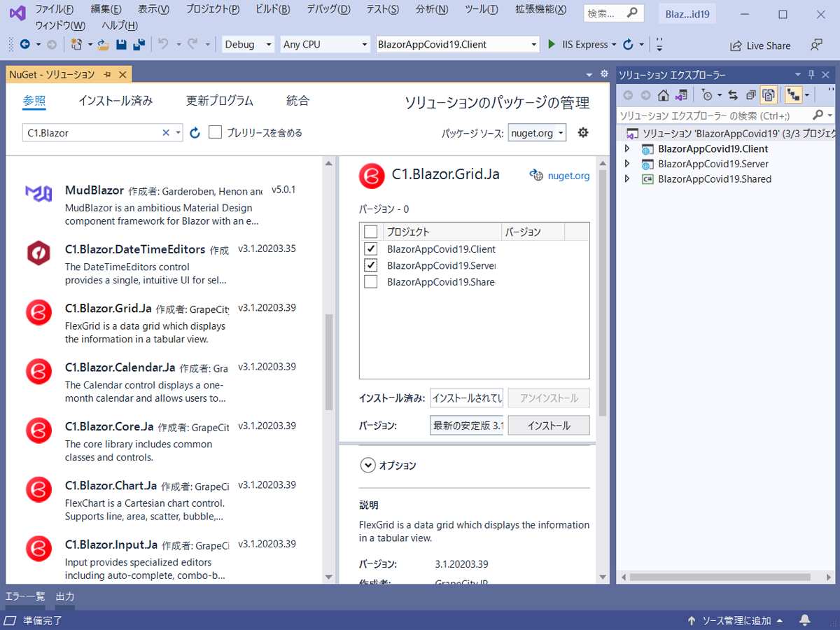Toggle the プレリリースを含める checkbox
The width and height of the screenshot is (840, 630).
pos(216,132)
